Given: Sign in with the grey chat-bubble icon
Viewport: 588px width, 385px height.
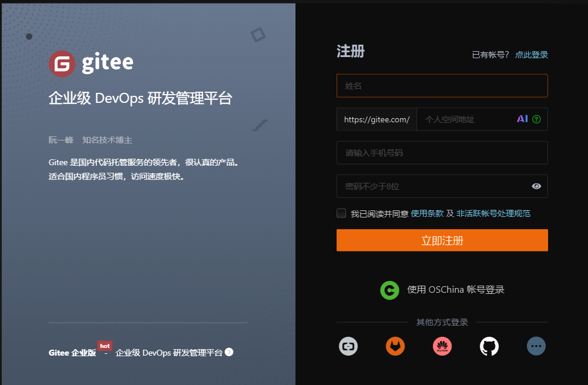Looking at the screenshot, I should [x=348, y=346].
